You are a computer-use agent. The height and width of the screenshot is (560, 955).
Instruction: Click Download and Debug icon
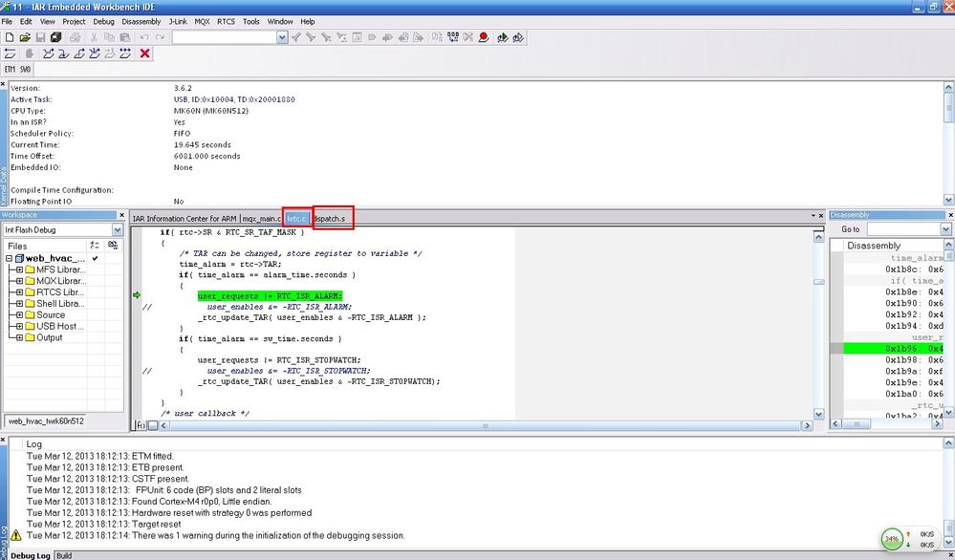(503, 37)
